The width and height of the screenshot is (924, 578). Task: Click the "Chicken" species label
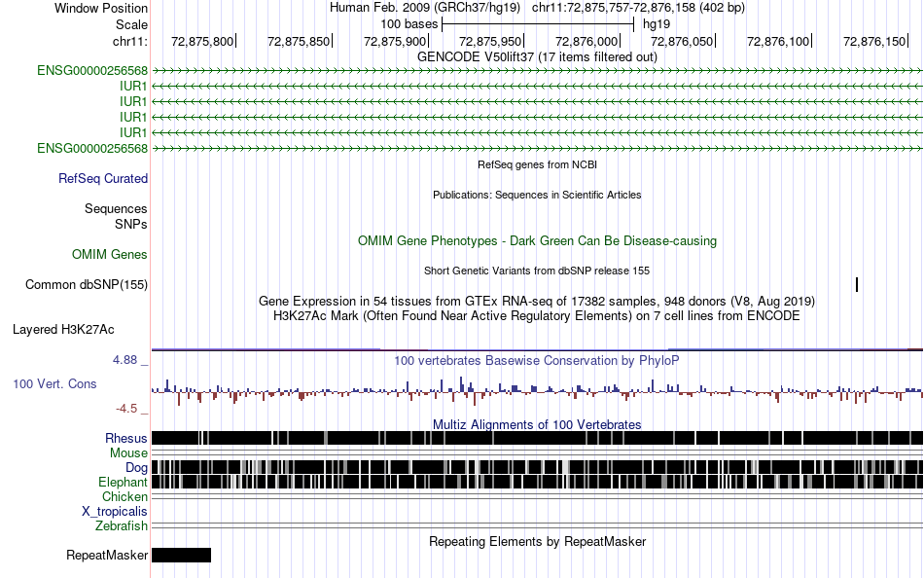(124, 496)
